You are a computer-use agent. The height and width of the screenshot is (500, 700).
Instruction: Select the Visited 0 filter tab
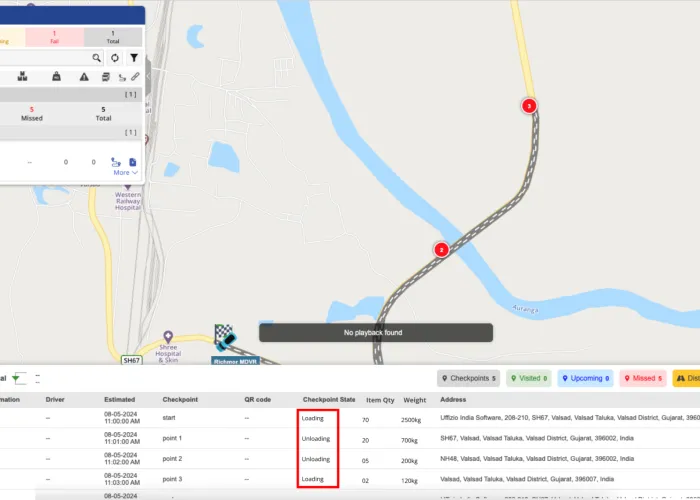[x=529, y=379]
